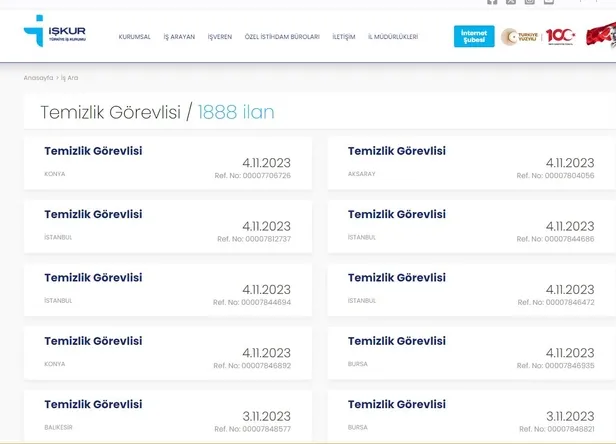Viewport: 616px width, 444px height.
Task: Open Konya listing Ref 00007706726
Action: (168, 163)
